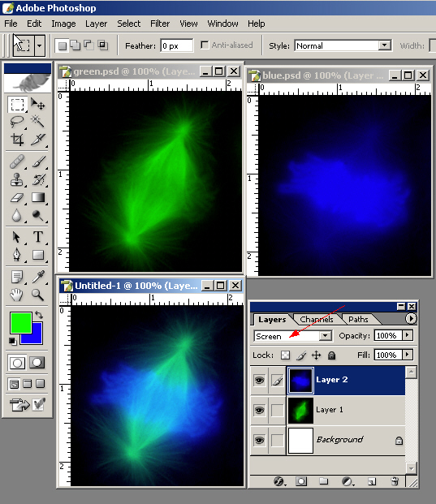Enable the Anti-aliased checkbox
This screenshot has height=504, width=436.
point(204,45)
